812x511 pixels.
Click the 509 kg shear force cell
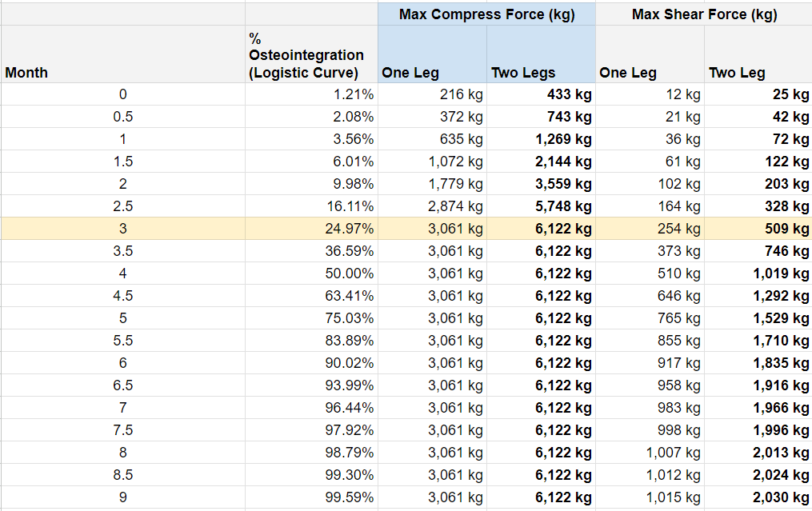(x=758, y=229)
